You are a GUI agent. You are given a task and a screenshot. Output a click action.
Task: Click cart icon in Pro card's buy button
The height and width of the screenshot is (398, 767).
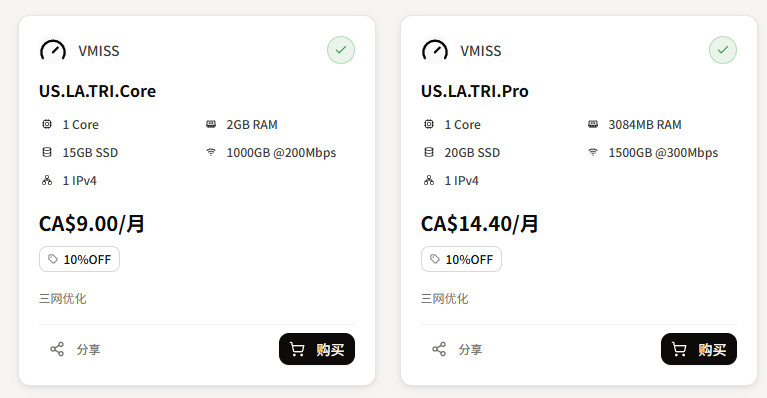point(679,349)
